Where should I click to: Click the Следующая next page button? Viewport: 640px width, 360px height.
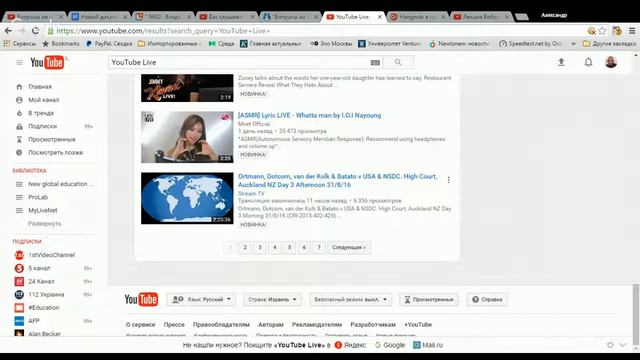point(349,247)
